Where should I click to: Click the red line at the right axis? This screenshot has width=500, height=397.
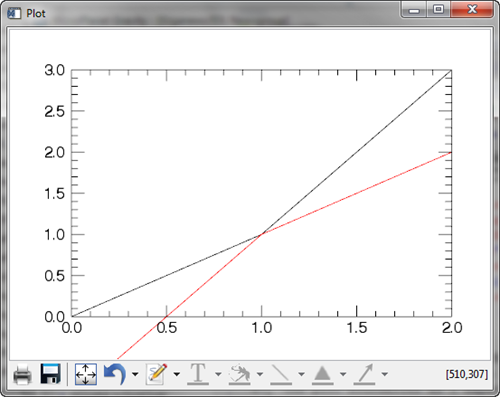tap(451, 152)
